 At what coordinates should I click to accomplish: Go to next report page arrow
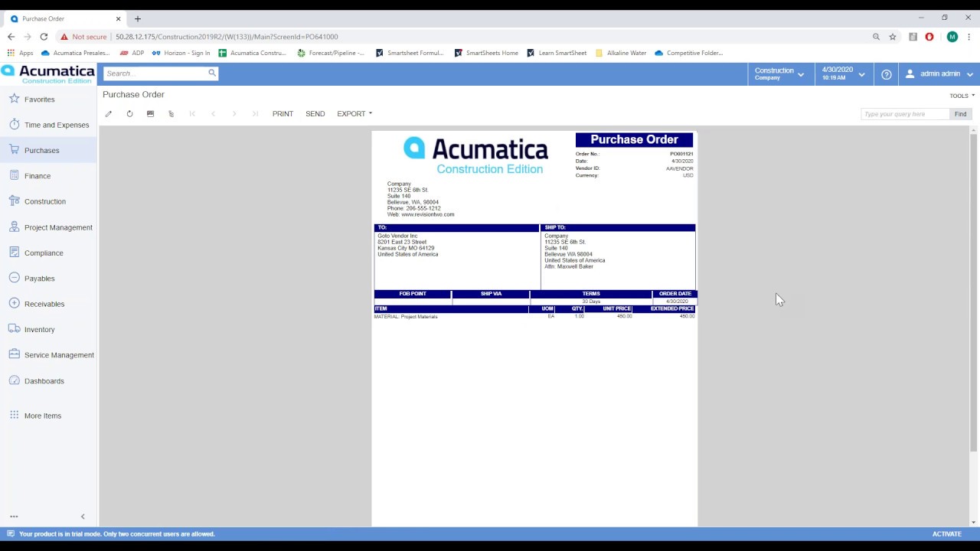tap(234, 114)
